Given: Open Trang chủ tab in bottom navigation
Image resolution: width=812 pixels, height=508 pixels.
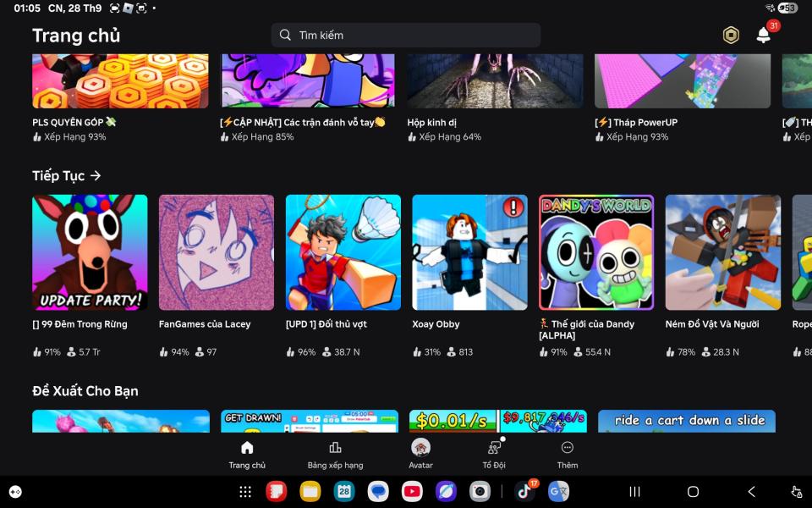Looking at the screenshot, I should coord(247,455).
